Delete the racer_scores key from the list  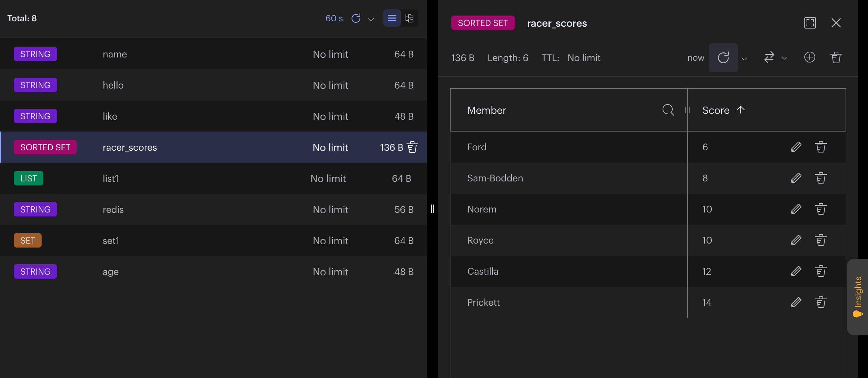pyautogui.click(x=412, y=147)
